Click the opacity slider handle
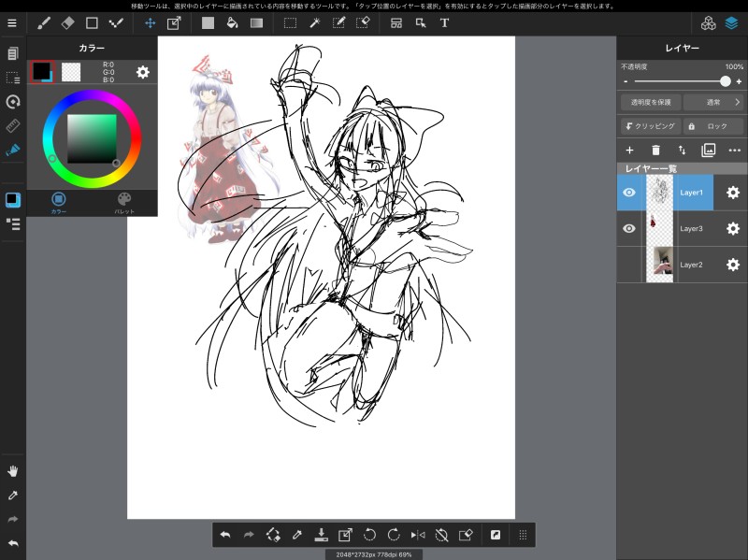The image size is (748, 560). pyautogui.click(x=726, y=81)
